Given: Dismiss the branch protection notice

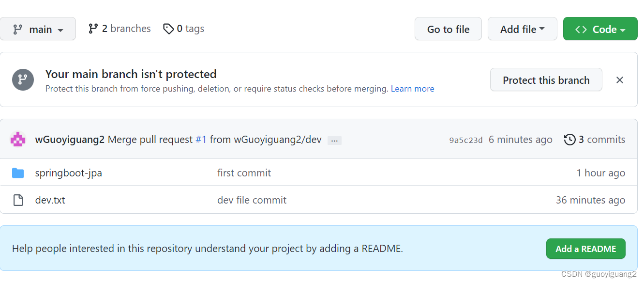Looking at the screenshot, I should (619, 80).
